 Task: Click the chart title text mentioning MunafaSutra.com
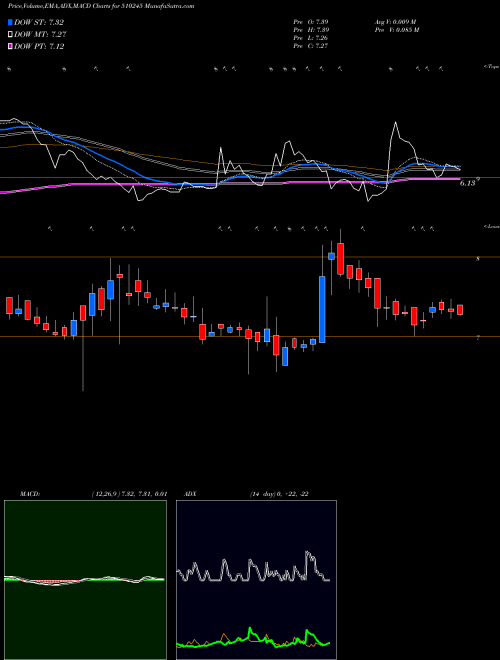[101, 6]
